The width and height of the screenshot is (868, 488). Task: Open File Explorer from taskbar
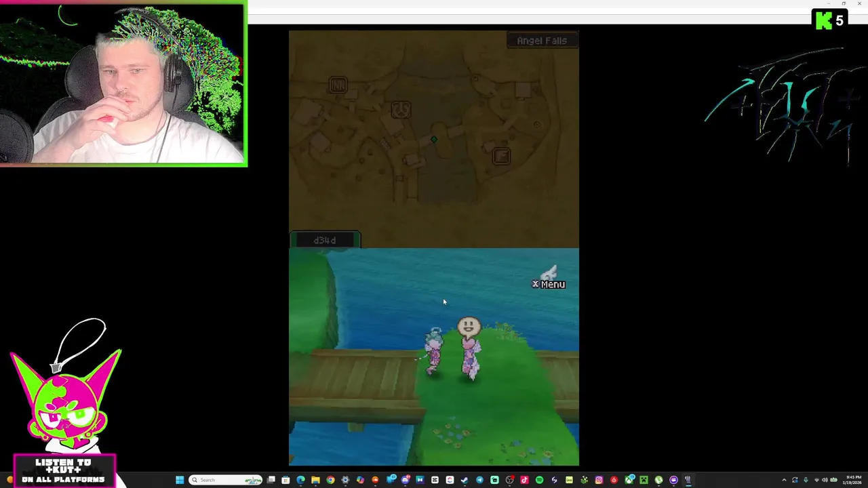coord(315,480)
